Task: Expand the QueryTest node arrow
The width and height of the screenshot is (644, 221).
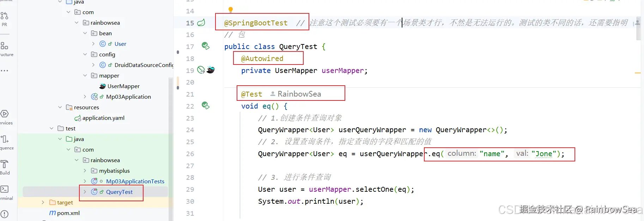Action: tap(85, 192)
